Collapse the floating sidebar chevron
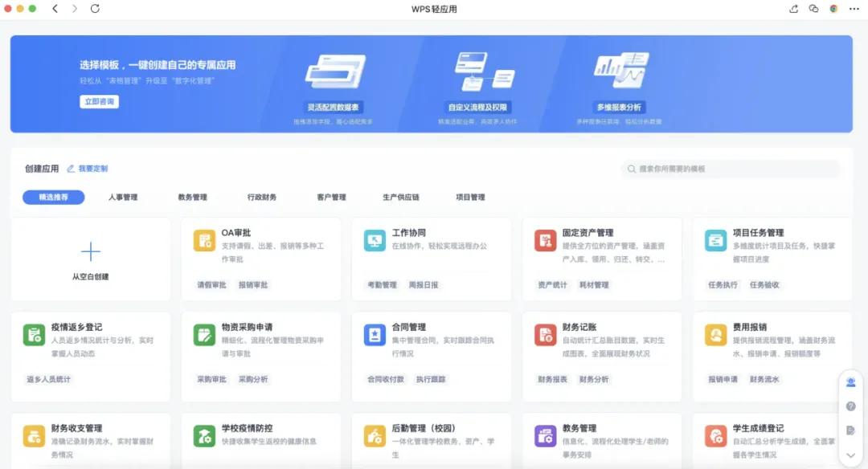 [851, 455]
